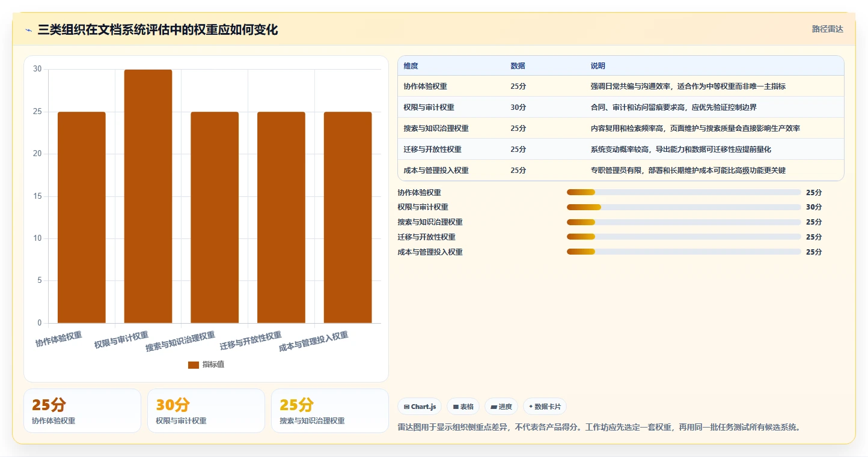This screenshot has height=457, width=868.
Task: Click the 搜索与知识治理权重 bar in the chart
Action: tap(215, 217)
